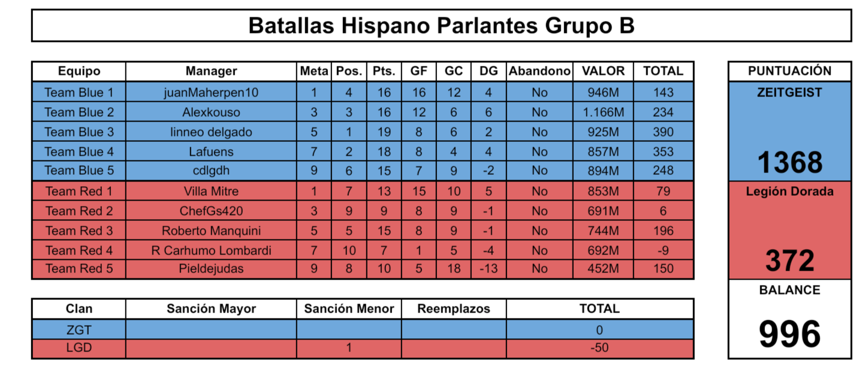868x376 pixels.
Task: Click the Legión Dorada score 372
Action: click(790, 261)
